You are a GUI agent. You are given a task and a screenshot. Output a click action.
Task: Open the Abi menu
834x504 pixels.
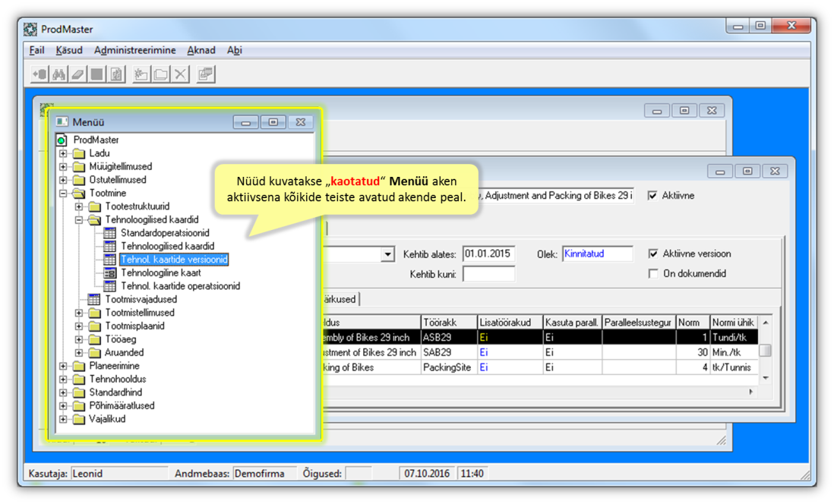(x=234, y=50)
